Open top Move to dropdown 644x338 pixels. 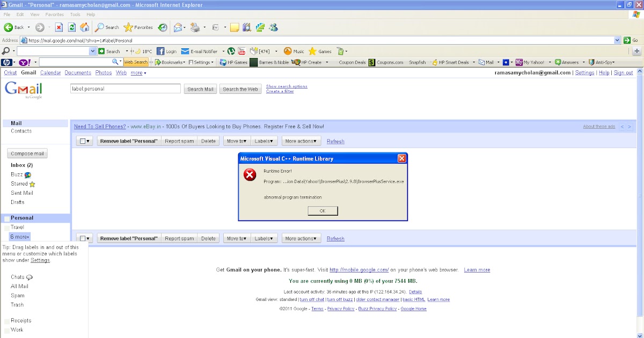[x=237, y=141]
